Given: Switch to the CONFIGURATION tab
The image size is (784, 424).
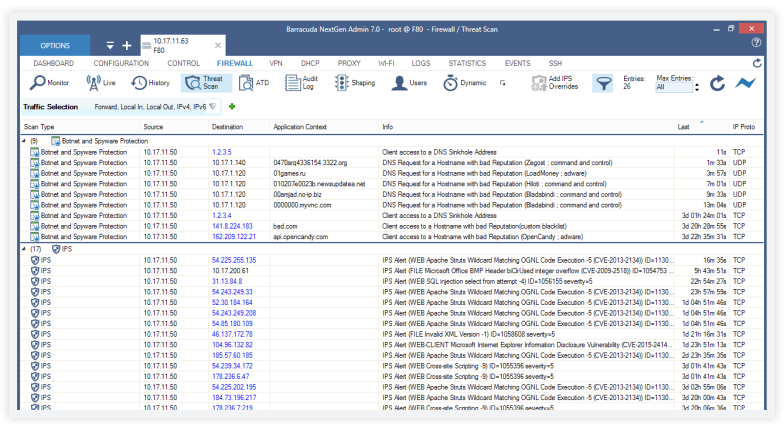Looking at the screenshot, I should pos(121,64).
